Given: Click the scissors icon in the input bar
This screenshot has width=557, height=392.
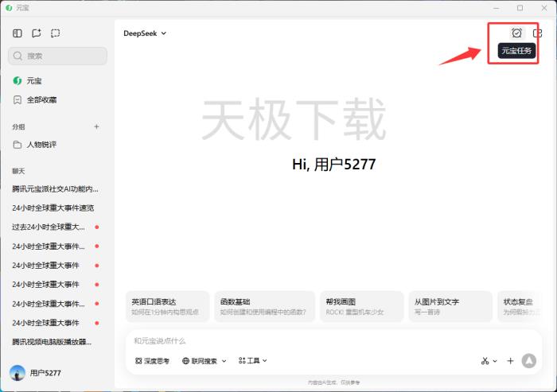Looking at the screenshot, I should (485, 361).
